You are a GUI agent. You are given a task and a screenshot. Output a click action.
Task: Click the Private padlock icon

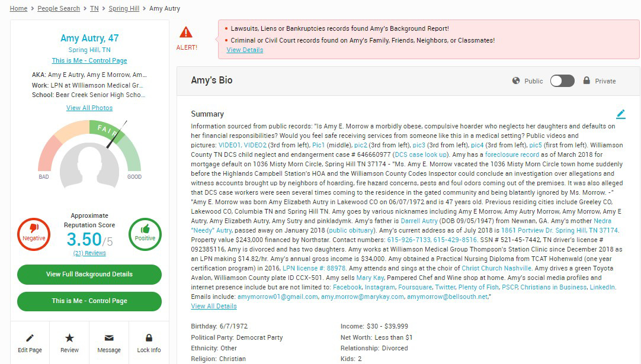coord(586,80)
